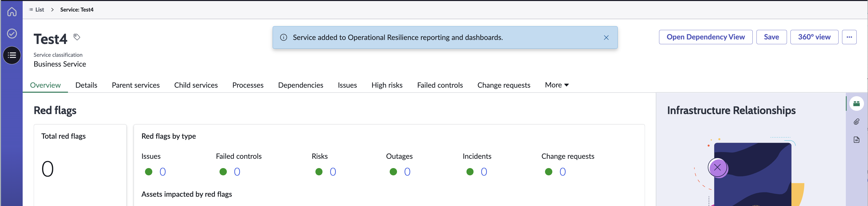
Task: Click the Test4 service title
Action: pos(51,39)
